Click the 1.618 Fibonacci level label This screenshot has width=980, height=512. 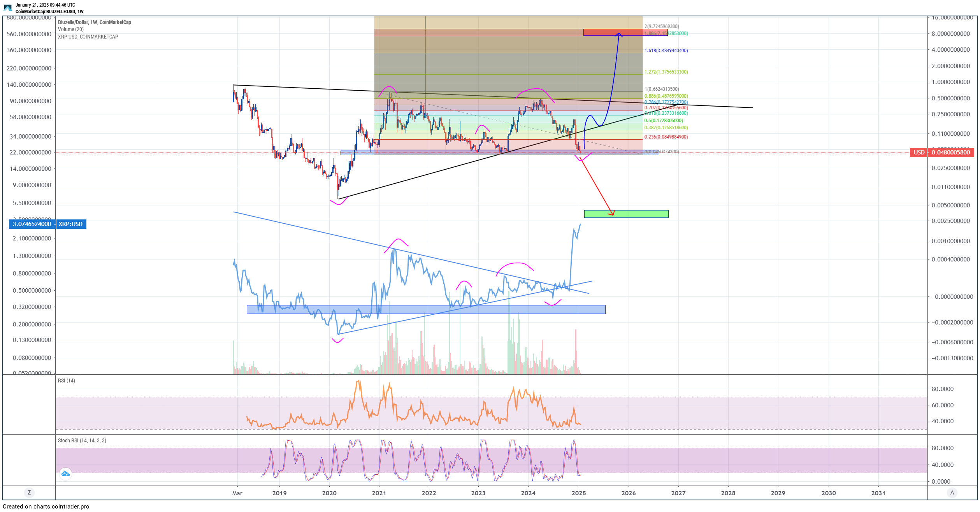pos(666,51)
